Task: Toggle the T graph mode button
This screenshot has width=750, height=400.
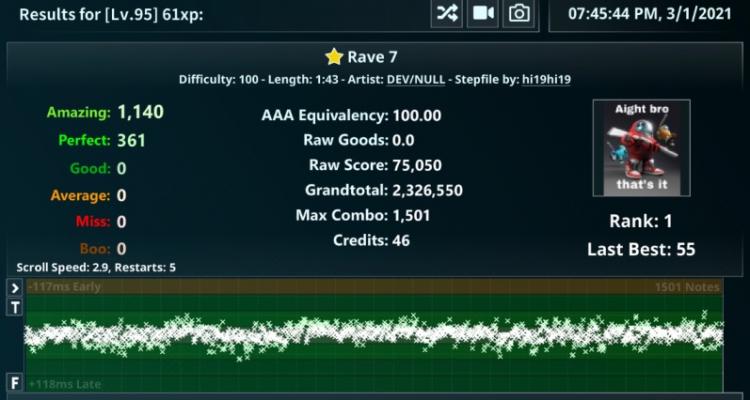Action: [15, 308]
